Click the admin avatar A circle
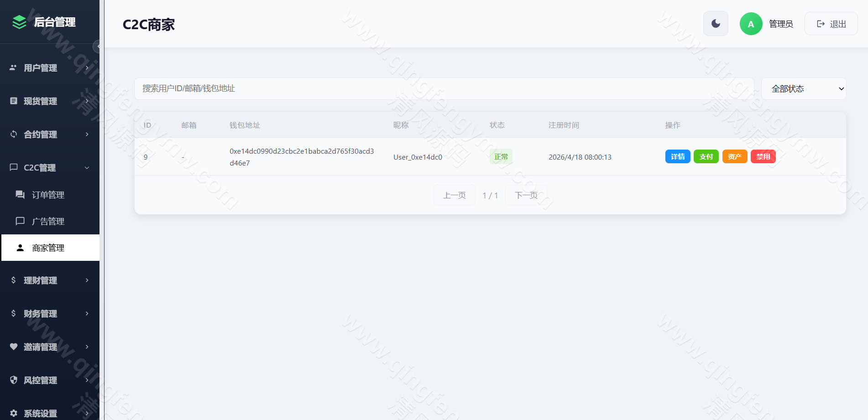The width and height of the screenshot is (868, 420). [751, 24]
